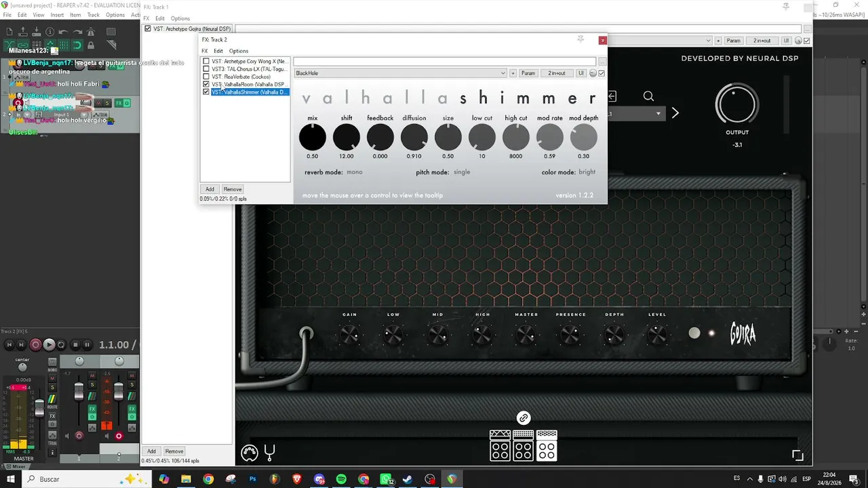Click the new project toolbar icon
This screenshot has width=868, height=488.
[10, 32]
